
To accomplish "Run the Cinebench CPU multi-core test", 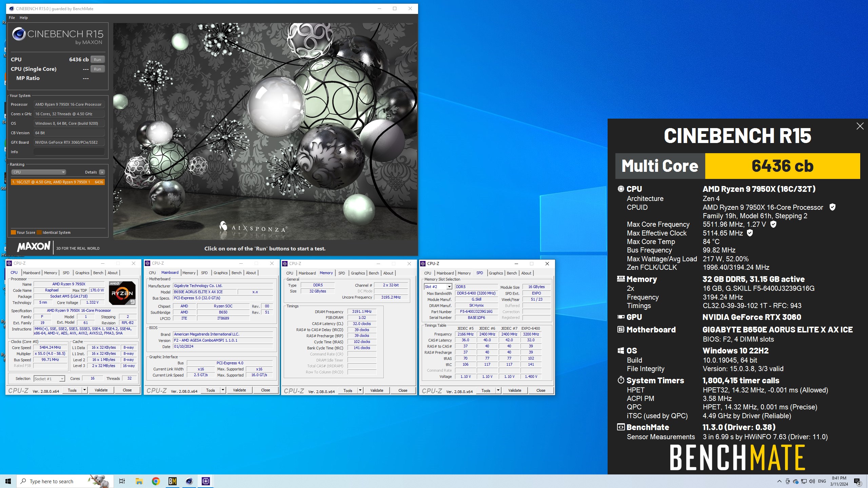I will (x=97, y=60).
